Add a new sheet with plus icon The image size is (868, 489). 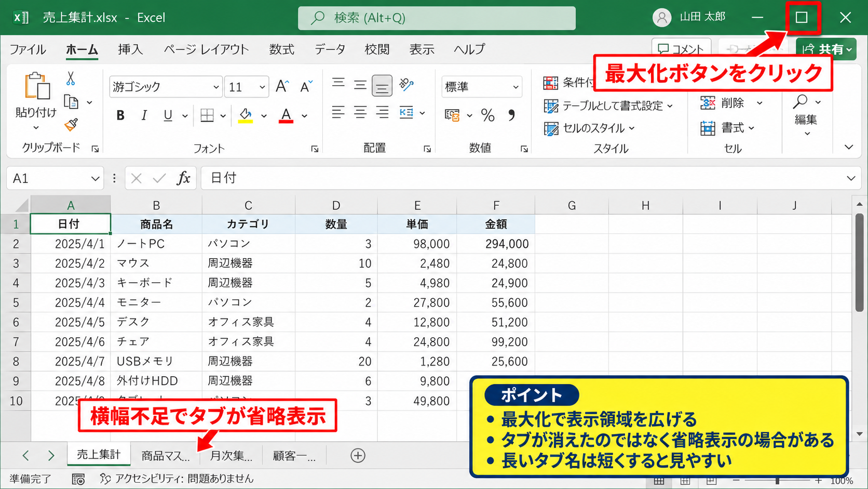point(358,456)
